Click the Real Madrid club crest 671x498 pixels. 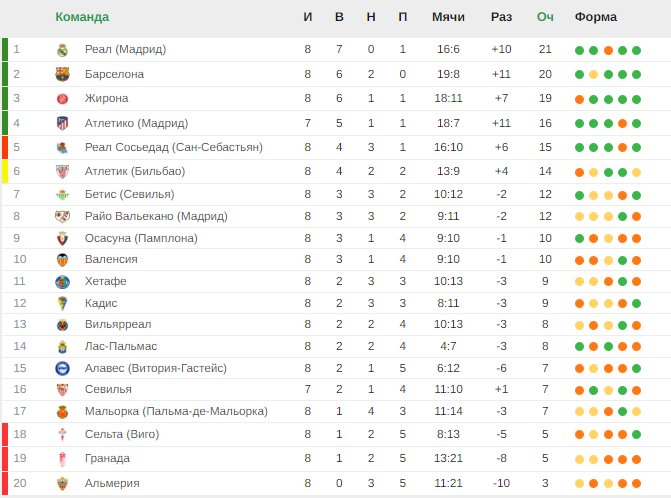[62, 50]
